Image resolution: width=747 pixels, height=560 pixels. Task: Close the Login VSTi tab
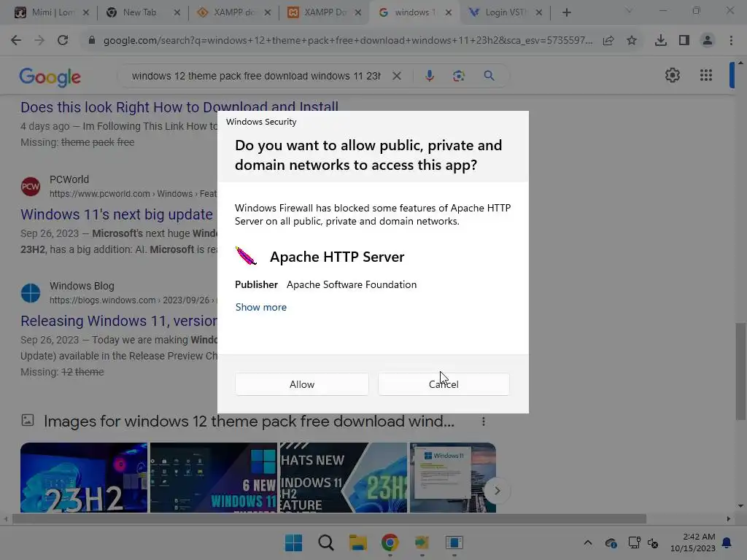click(539, 12)
